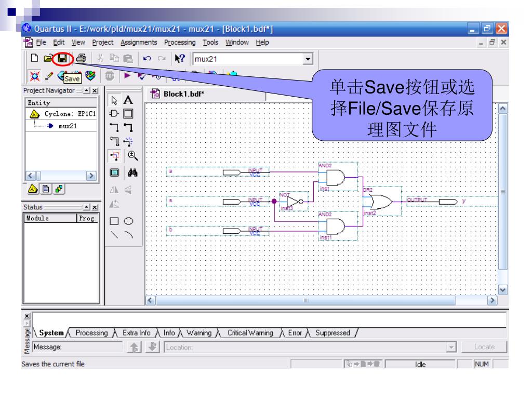Go to previous message with up arrow

tap(134, 347)
